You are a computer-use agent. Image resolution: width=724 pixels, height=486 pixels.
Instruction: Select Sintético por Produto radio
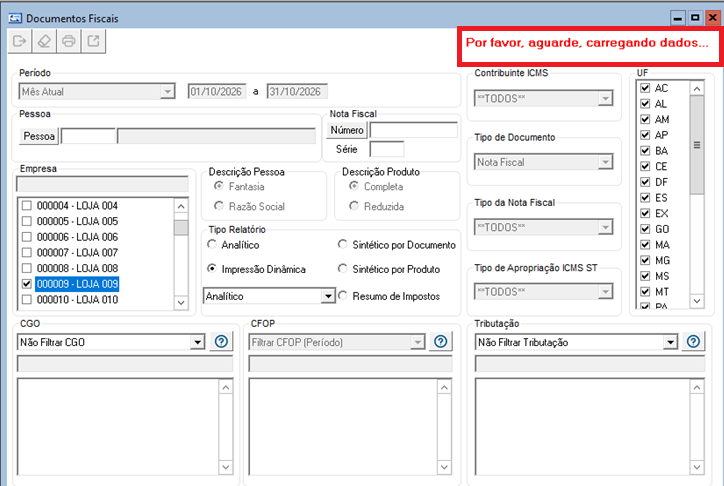coord(342,268)
